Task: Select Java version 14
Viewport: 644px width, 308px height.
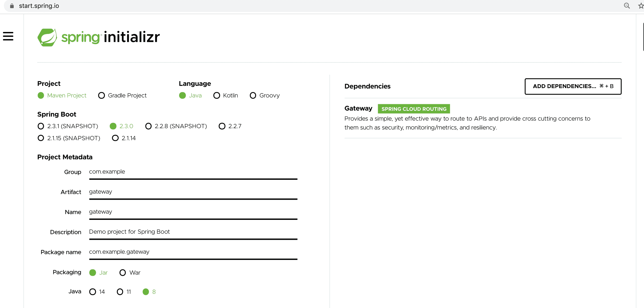Action: 97,292
